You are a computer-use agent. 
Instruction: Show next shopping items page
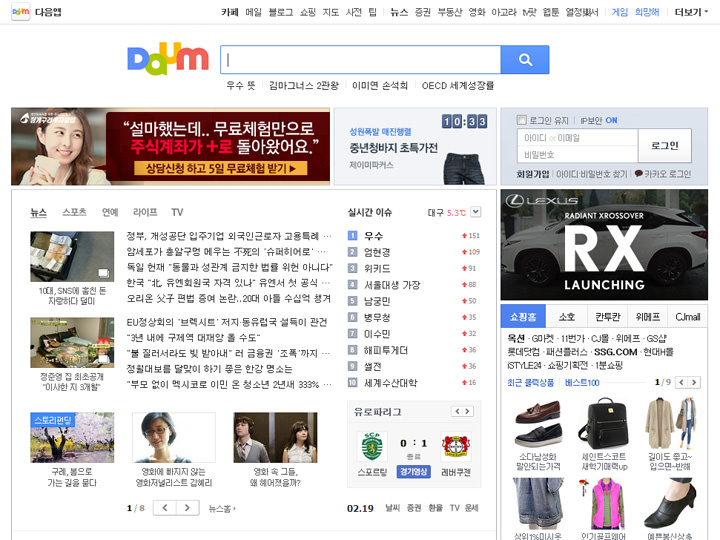(694, 382)
